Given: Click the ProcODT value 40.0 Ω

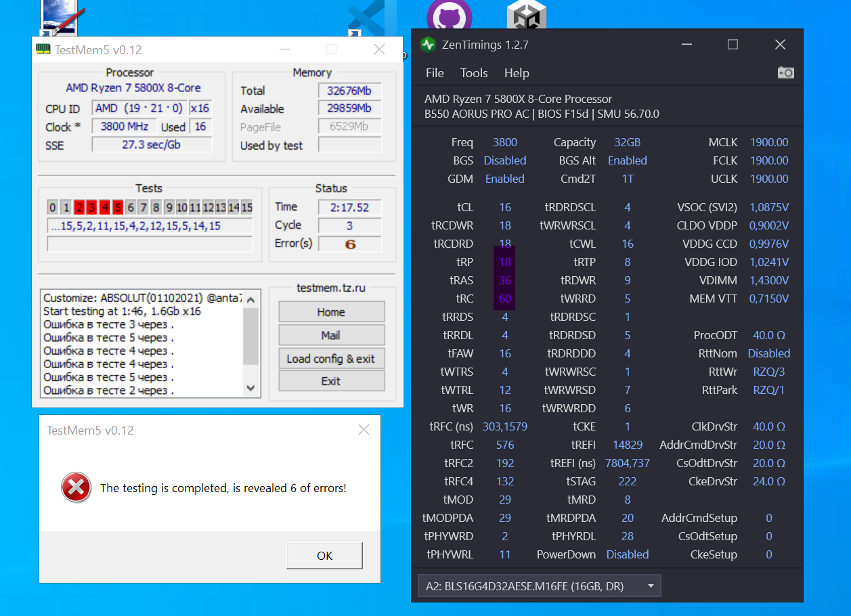Looking at the screenshot, I should point(769,335).
